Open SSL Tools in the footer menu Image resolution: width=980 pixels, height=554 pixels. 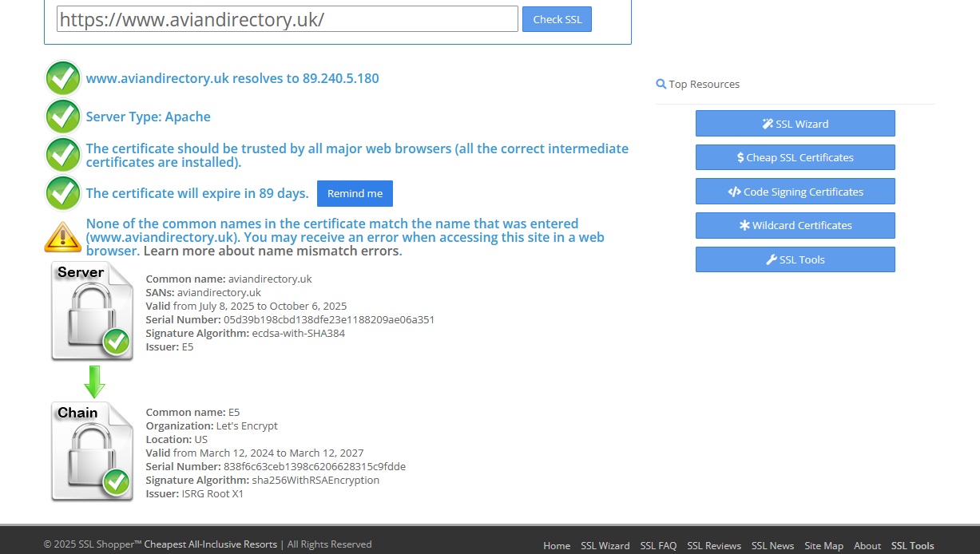(912, 546)
